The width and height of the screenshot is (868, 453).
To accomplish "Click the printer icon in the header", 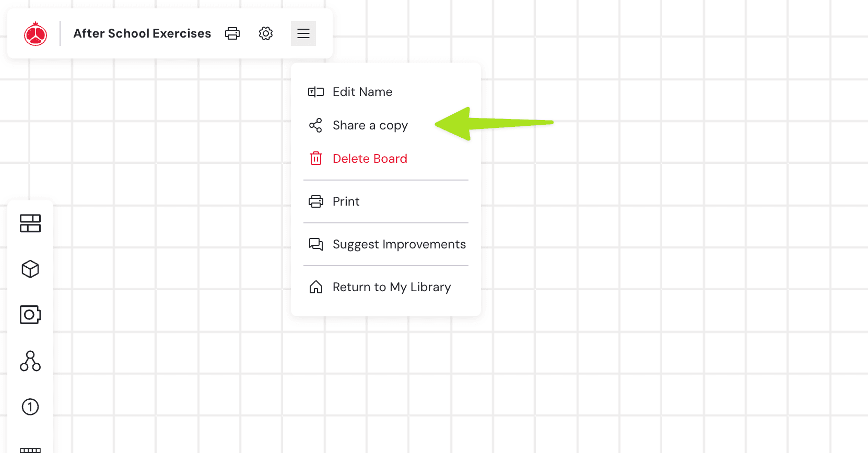I will (x=232, y=34).
